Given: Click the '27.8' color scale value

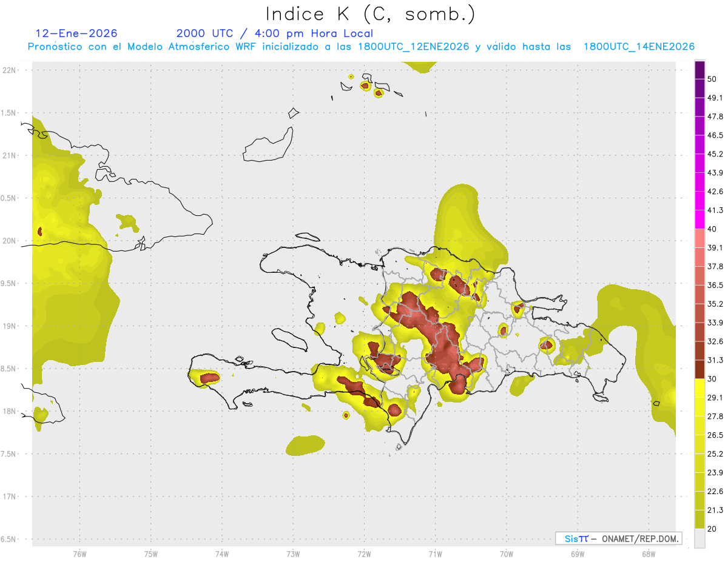Looking at the screenshot, I should pyautogui.click(x=715, y=416).
